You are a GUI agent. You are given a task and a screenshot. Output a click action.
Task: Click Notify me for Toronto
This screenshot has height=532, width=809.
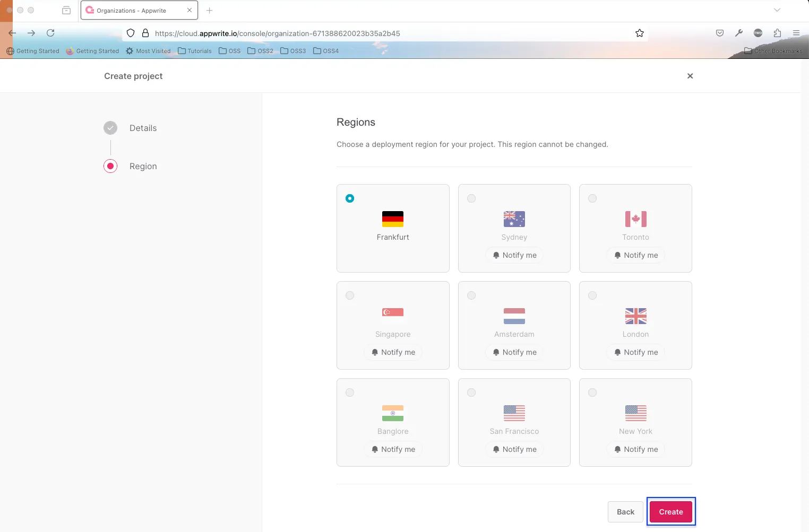(636, 255)
